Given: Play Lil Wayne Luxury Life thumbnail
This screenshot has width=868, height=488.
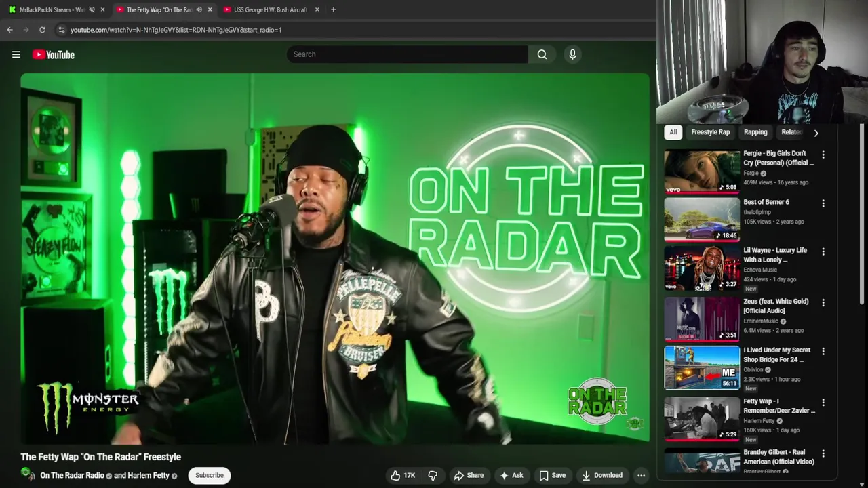Looking at the screenshot, I should tap(702, 268).
